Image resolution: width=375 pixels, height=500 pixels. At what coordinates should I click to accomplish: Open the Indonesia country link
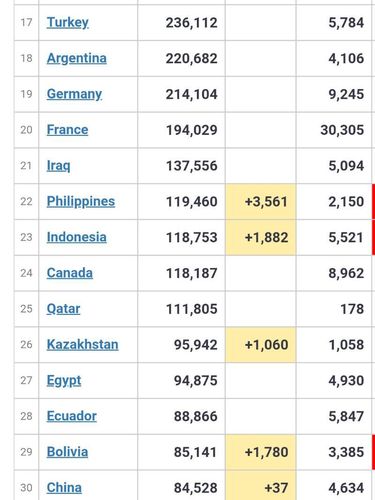(x=77, y=237)
